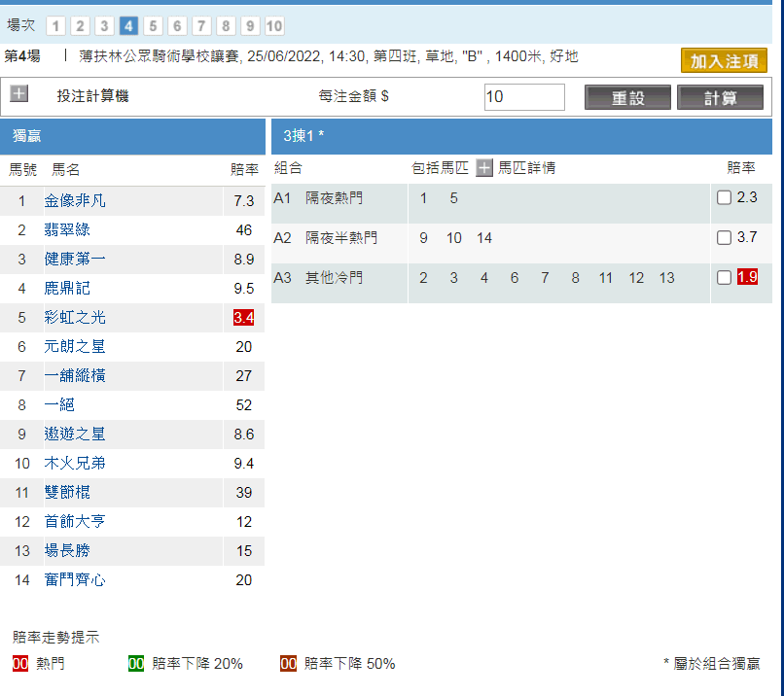Click the red 1.9 odds for A3
Viewport: 784px width, 696px height.
(747, 278)
